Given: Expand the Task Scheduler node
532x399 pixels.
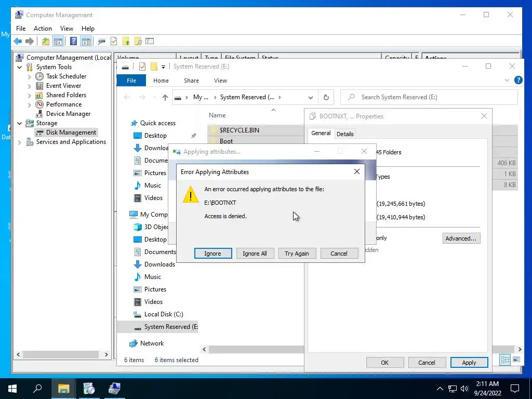Looking at the screenshot, I should point(29,77).
